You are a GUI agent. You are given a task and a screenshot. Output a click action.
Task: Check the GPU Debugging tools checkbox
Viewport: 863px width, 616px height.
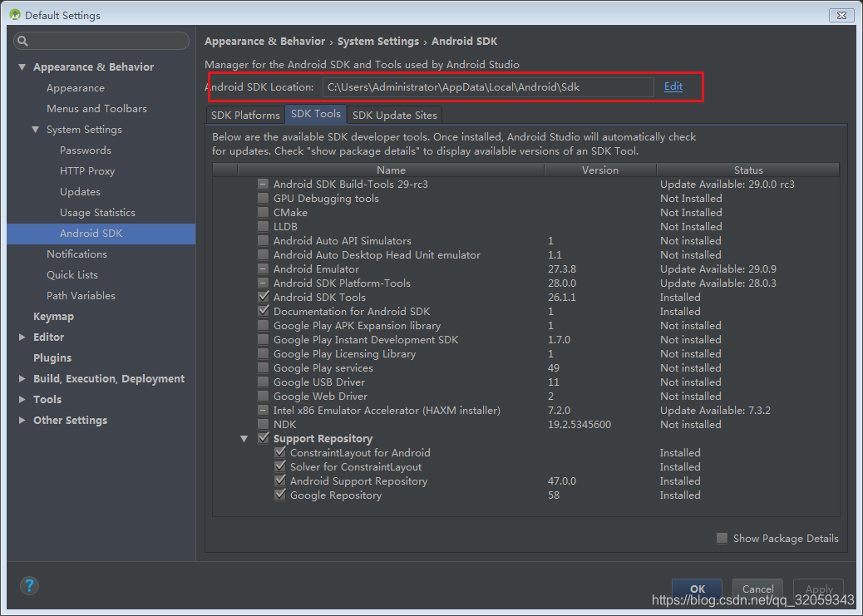click(x=263, y=198)
